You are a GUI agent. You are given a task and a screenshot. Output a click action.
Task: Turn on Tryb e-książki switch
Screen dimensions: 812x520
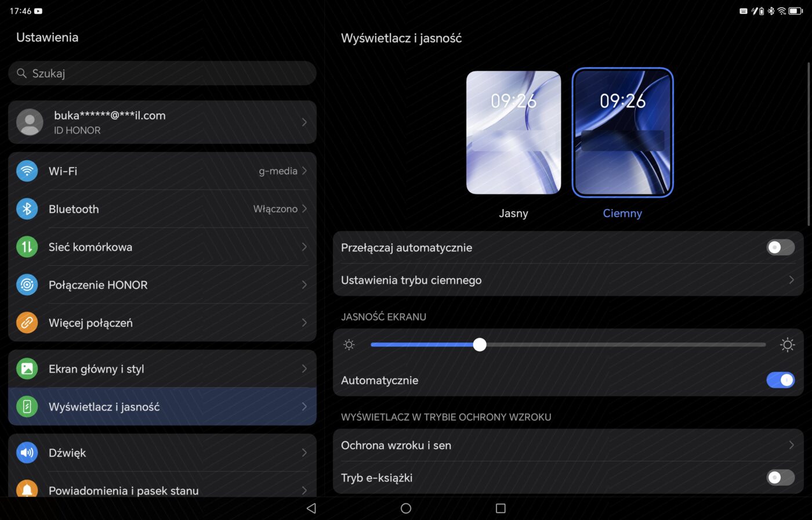(x=780, y=478)
